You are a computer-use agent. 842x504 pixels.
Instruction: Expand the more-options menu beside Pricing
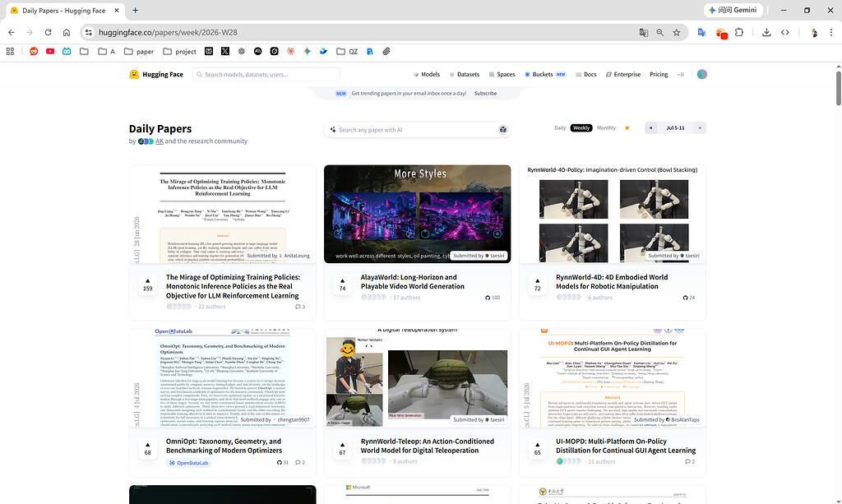point(681,75)
